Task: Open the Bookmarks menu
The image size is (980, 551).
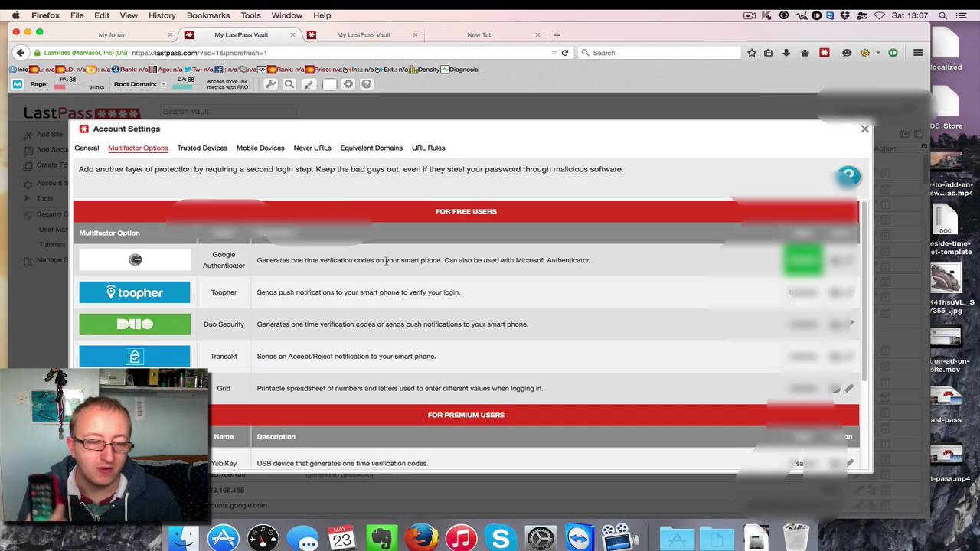Action: coord(208,15)
